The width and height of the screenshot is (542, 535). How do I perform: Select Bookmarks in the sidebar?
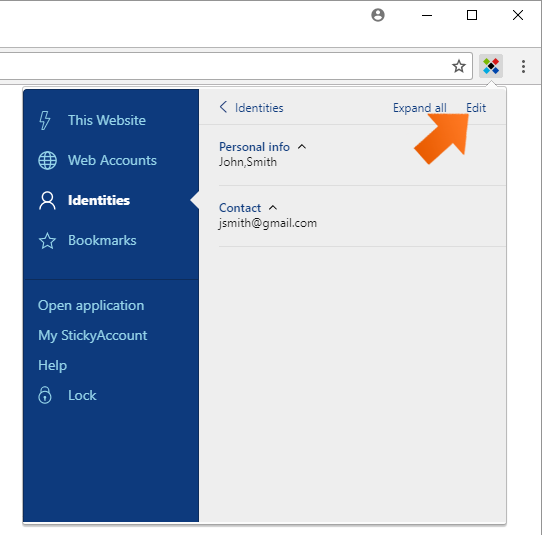click(102, 241)
